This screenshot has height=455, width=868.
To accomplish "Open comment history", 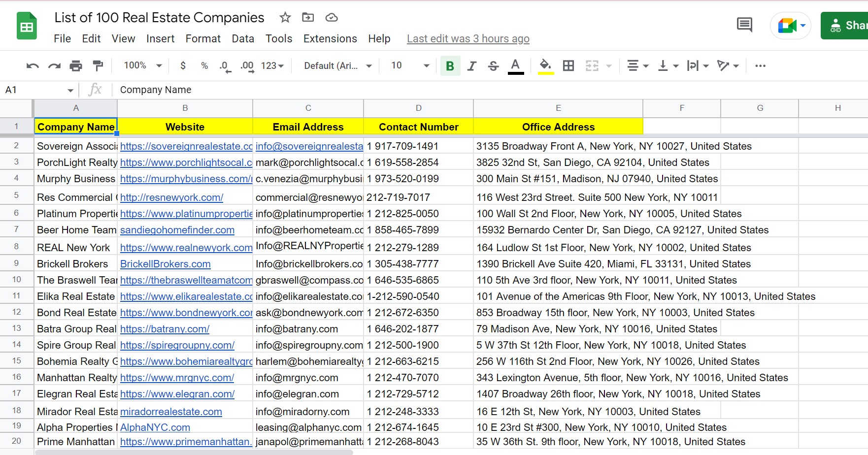I will [x=744, y=25].
